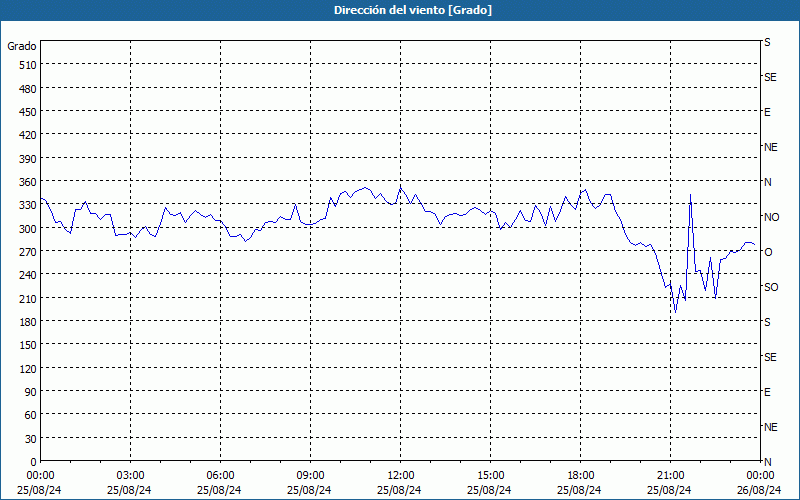Viewport: 800px width, 500px height.
Task: Select the "N" compass label beside the 360 gridline
Action: [767, 182]
